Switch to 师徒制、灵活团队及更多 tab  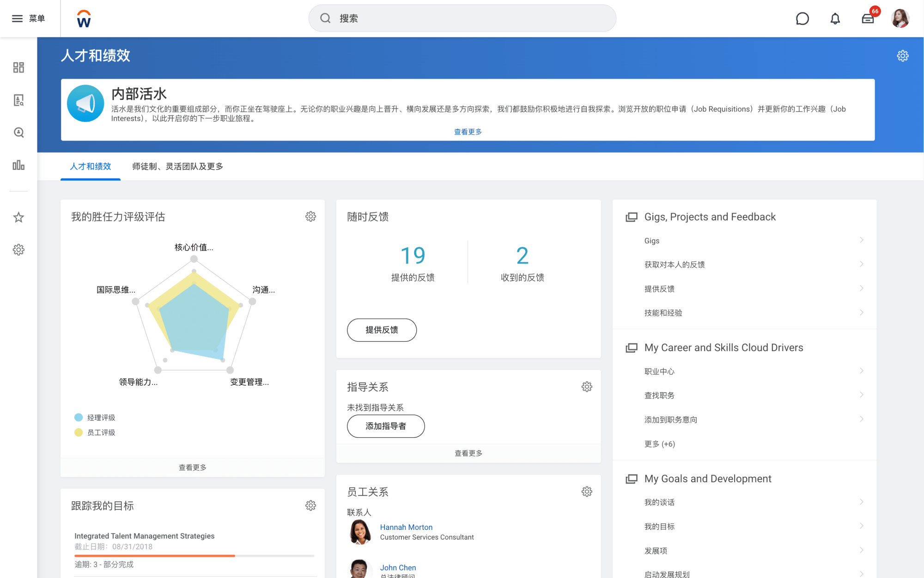coord(177,166)
